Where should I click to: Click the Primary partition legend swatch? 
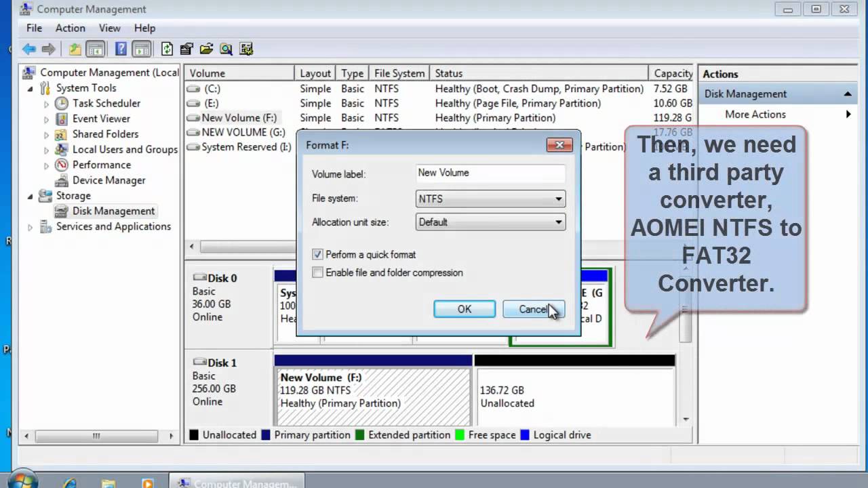click(x=266, y=435)
